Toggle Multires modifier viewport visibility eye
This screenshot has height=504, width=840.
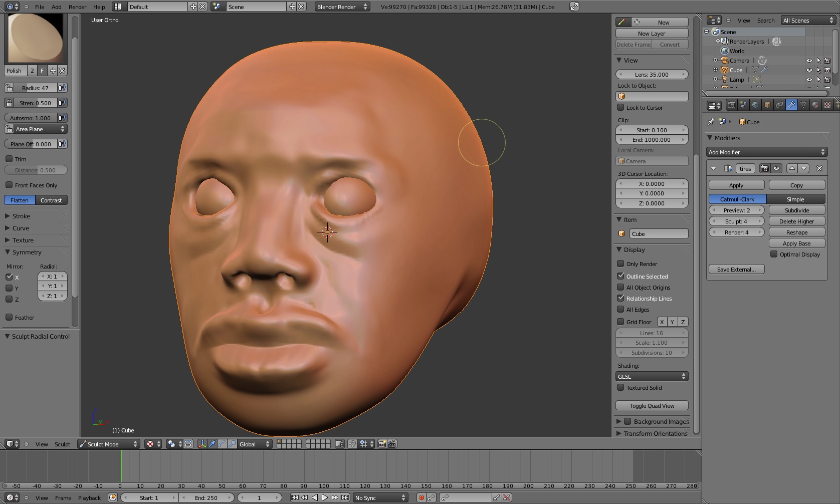776,168
